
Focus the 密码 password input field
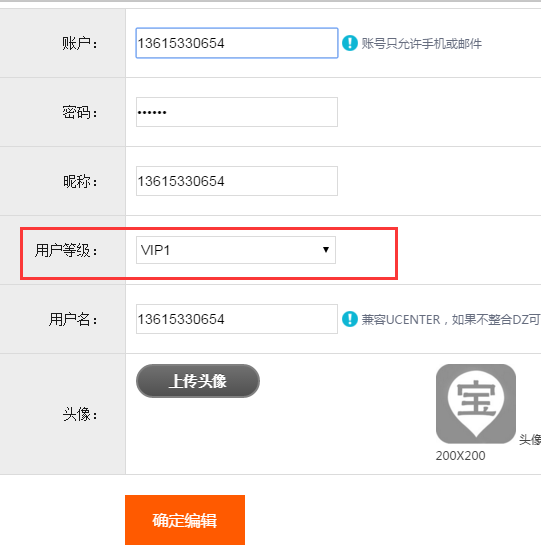pyautogui.click(x=237, y=112)
